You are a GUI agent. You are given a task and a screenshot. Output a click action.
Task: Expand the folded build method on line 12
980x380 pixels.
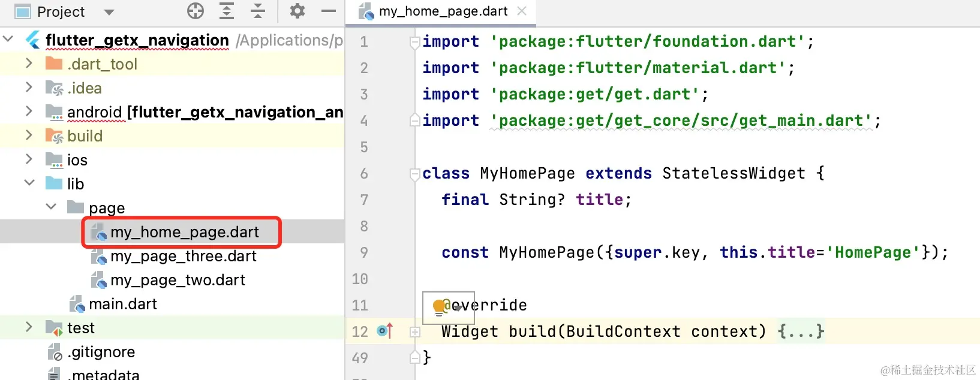(x=414, y=331)
